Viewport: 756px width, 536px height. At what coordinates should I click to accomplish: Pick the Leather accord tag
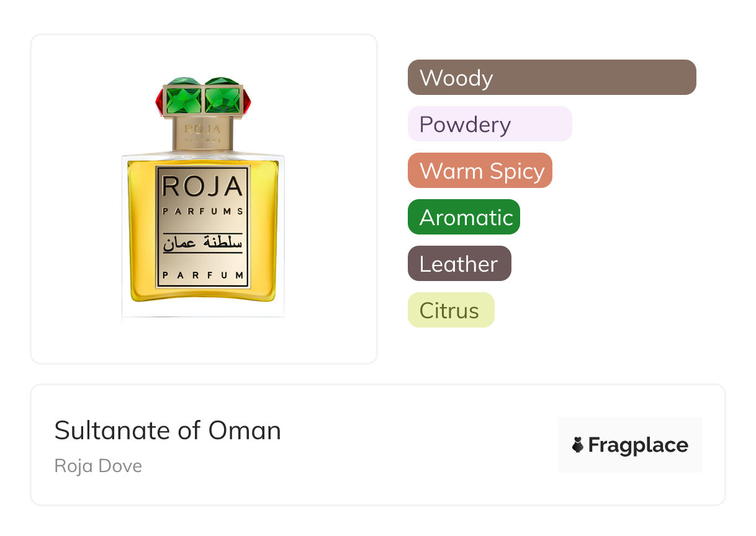[459, 264]
